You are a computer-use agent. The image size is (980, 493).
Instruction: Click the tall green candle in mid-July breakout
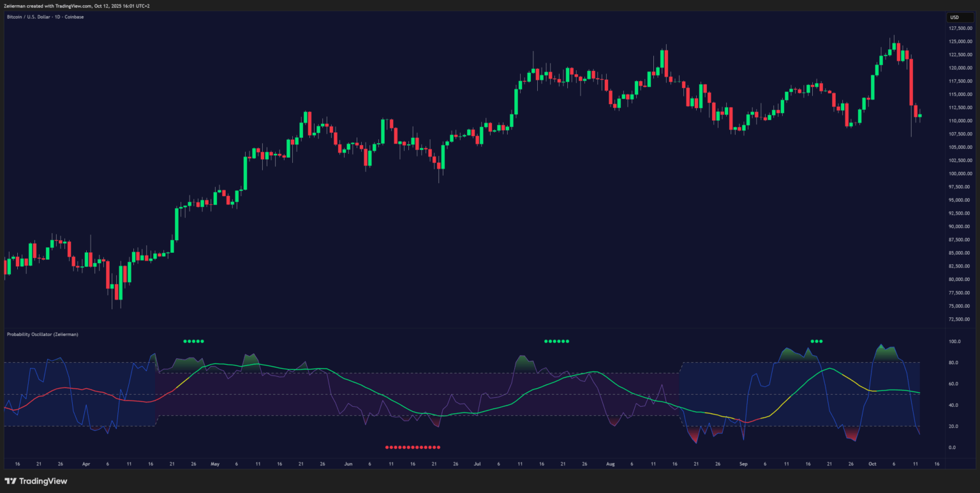pos(516,101)
